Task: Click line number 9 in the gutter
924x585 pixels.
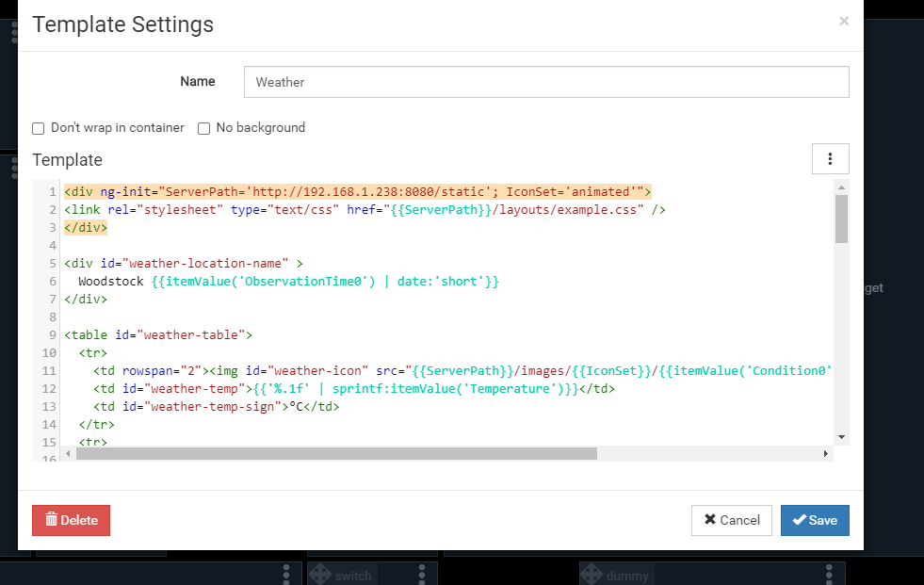Action: click(51, 334)
